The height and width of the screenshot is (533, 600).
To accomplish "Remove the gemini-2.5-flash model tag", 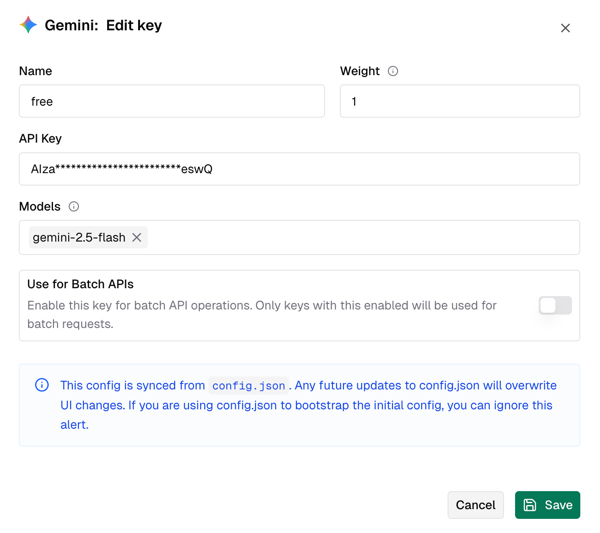I will (137, 238).
